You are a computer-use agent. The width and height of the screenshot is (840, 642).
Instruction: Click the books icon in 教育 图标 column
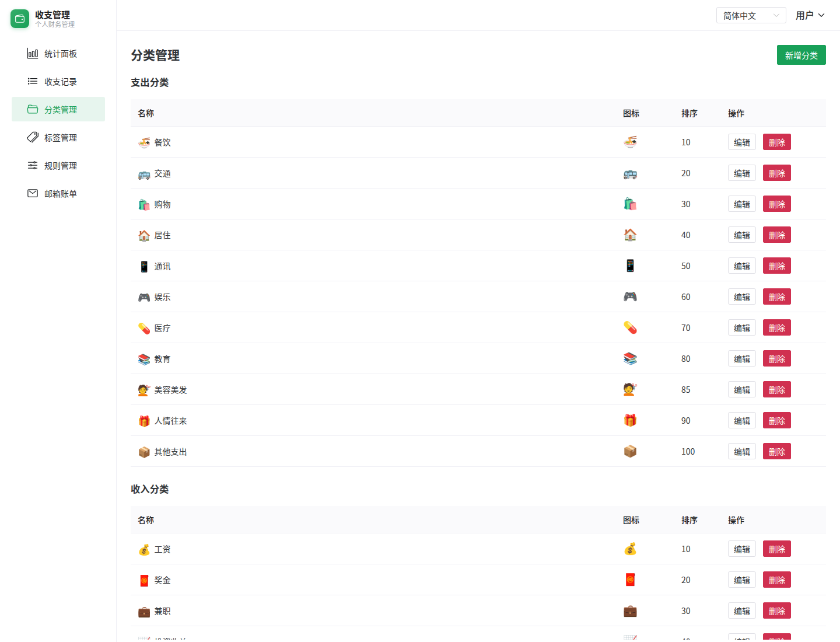click(630, 358)
